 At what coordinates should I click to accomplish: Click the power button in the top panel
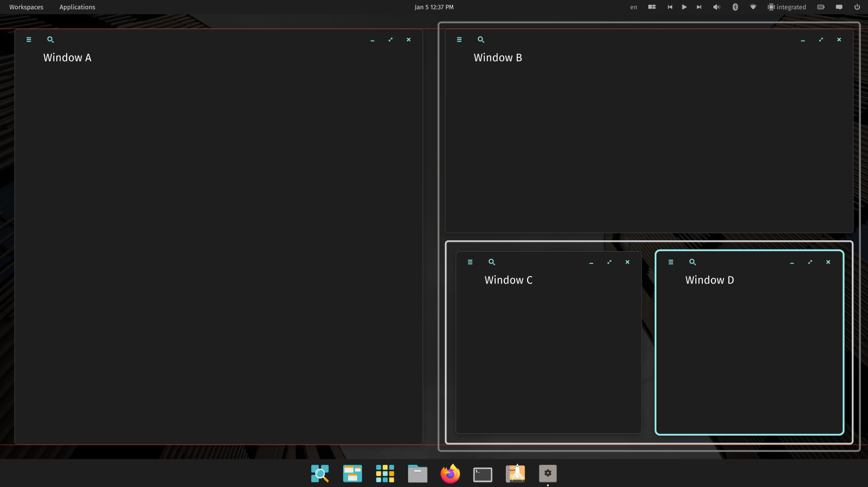857,7
